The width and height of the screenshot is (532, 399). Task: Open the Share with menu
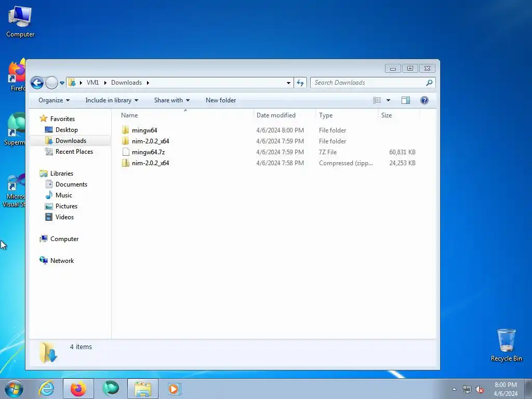[171, 100]
